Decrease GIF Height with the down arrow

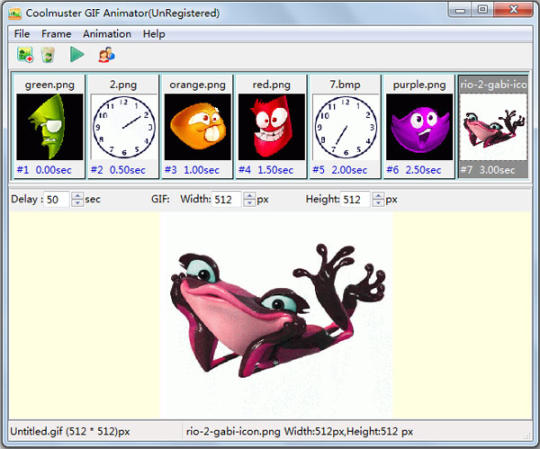378,203
